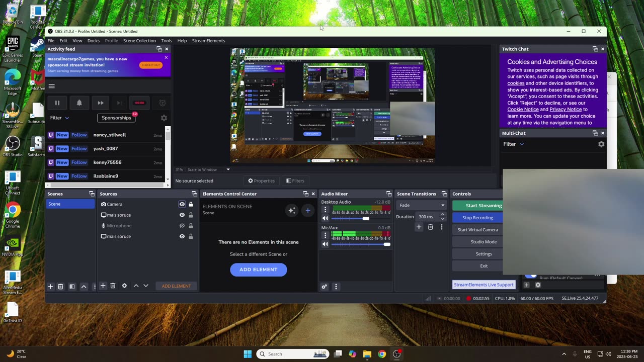Add a source with the plus icon
644x362 pixels.
[103, 286]
